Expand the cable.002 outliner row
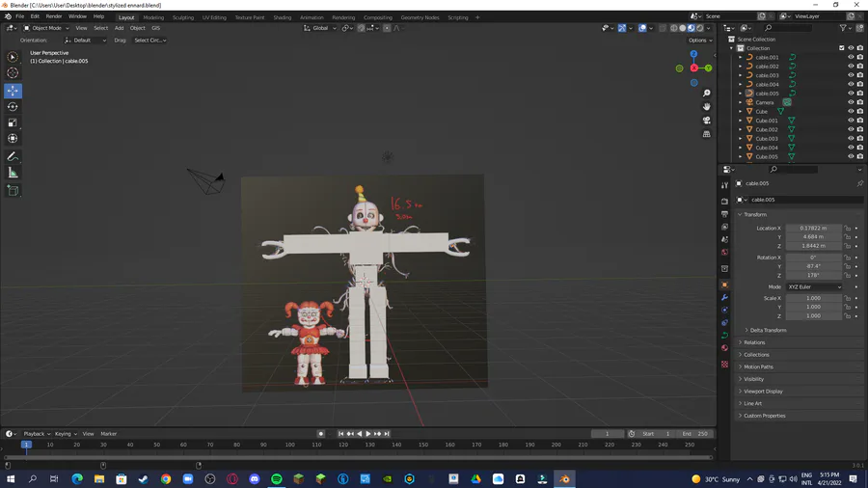The height and width of the screenshot is (488, 868). point(740,67)
